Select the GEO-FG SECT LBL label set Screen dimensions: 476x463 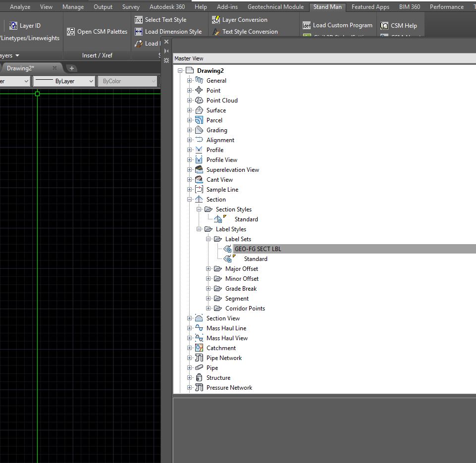(258, 249)
